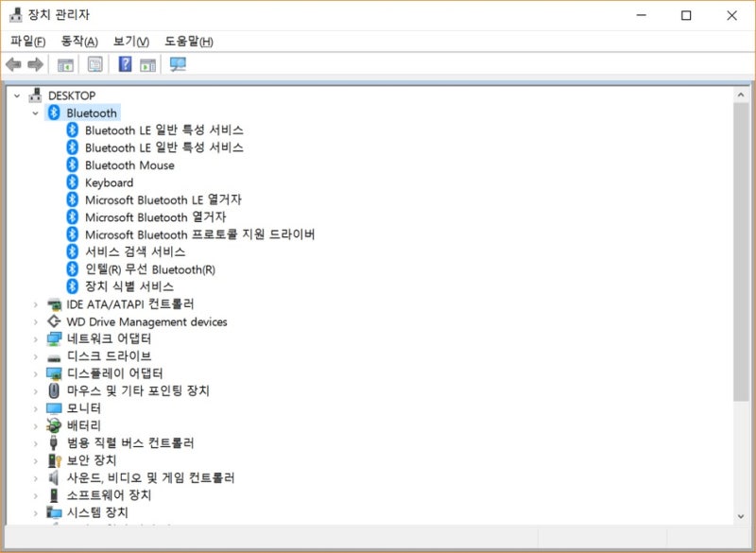Select Microsoft Bluetooth LE 열거자
Screen dimensions: 756x553
[163, 199]
